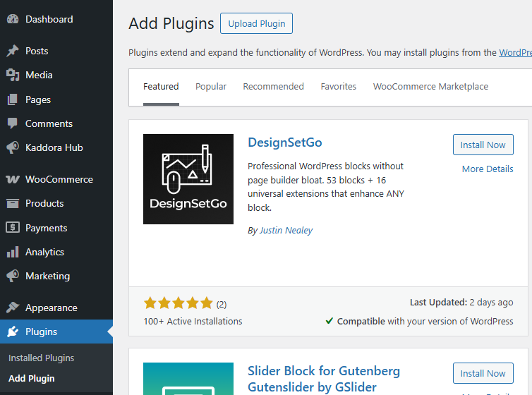This screenshot has width=532, height=395.
Task: Click the Comments speech bubble icon
Action: tap(13, 123)
